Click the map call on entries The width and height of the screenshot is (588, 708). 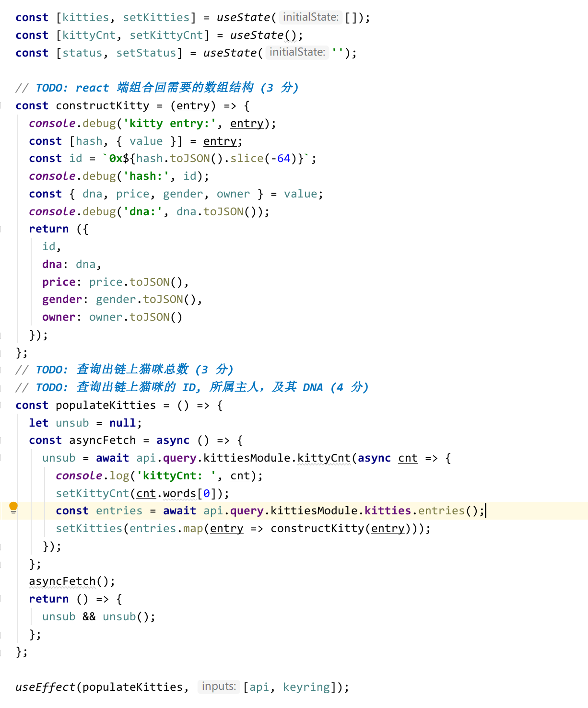[193, 528]
